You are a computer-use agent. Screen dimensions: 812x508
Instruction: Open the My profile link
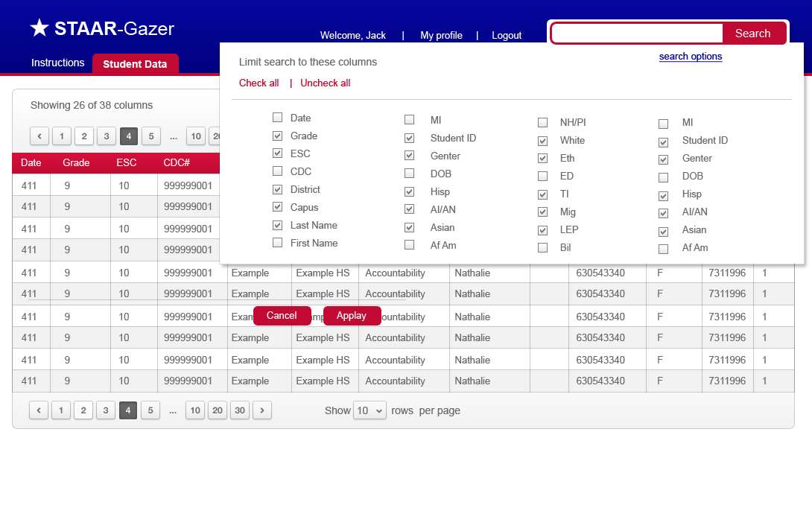441,36
